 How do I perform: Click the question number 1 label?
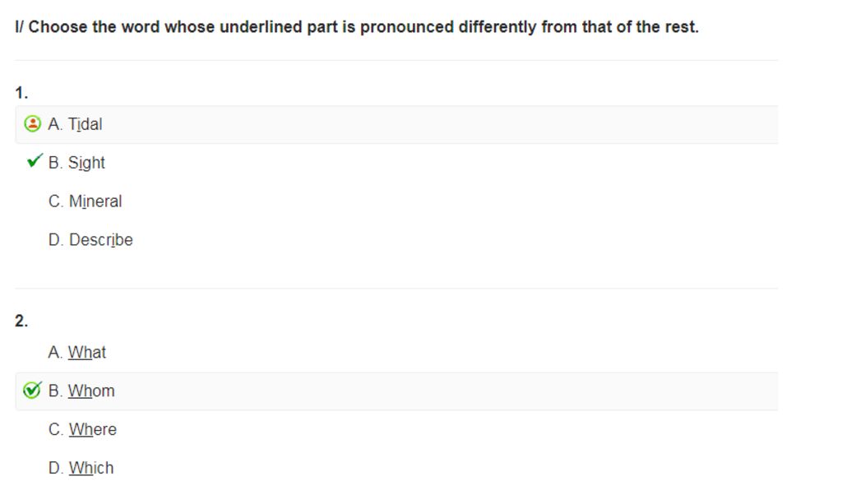click(x=21, y=94)
